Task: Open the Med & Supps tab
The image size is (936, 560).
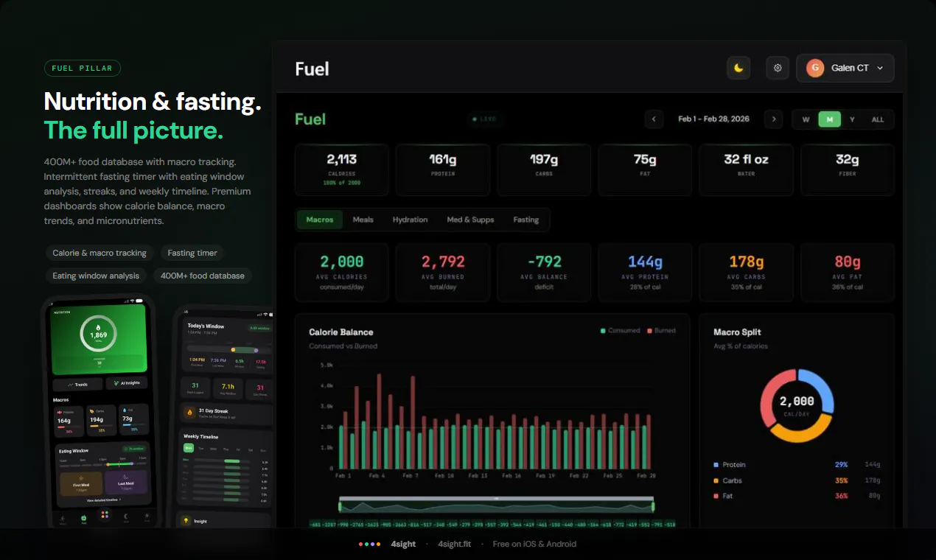Action: (x=470, y=220)
